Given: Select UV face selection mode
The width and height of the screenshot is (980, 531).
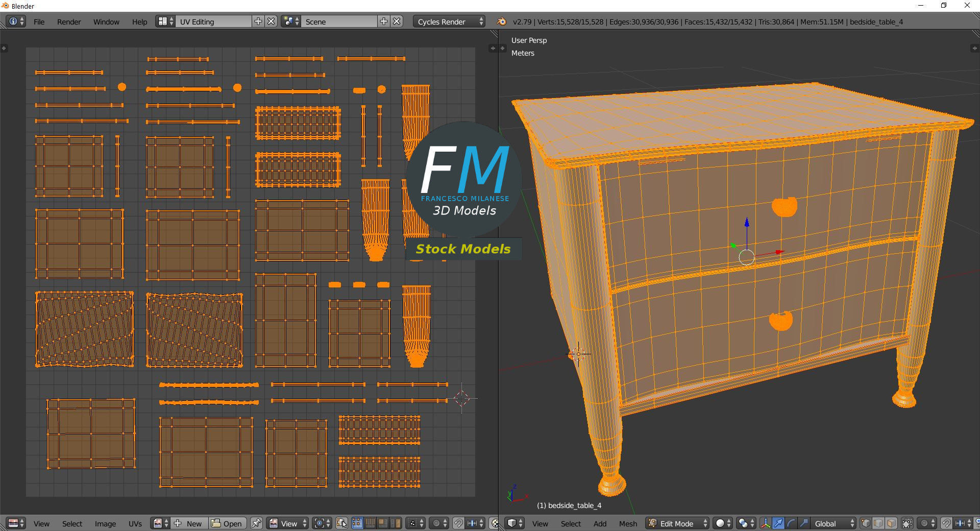Looking at the screenshot, I should point(383,523).
